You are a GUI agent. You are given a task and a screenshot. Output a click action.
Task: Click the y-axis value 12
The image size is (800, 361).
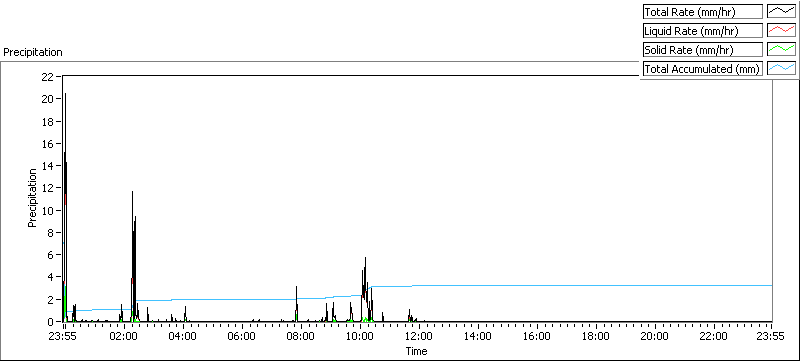48,188
